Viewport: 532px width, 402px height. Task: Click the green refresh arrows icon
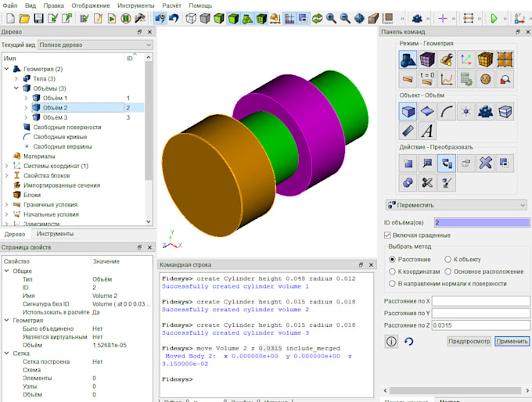317,18
